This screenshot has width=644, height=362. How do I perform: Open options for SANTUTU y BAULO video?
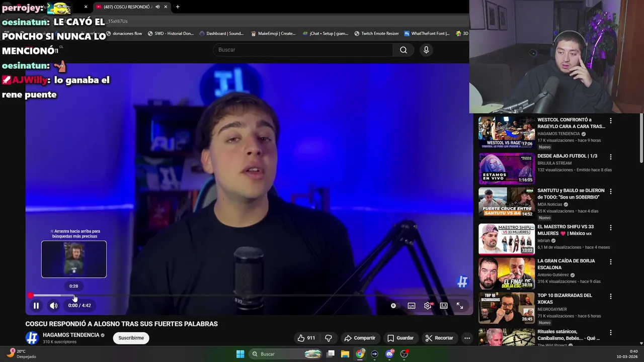click(x=611, y=192)
